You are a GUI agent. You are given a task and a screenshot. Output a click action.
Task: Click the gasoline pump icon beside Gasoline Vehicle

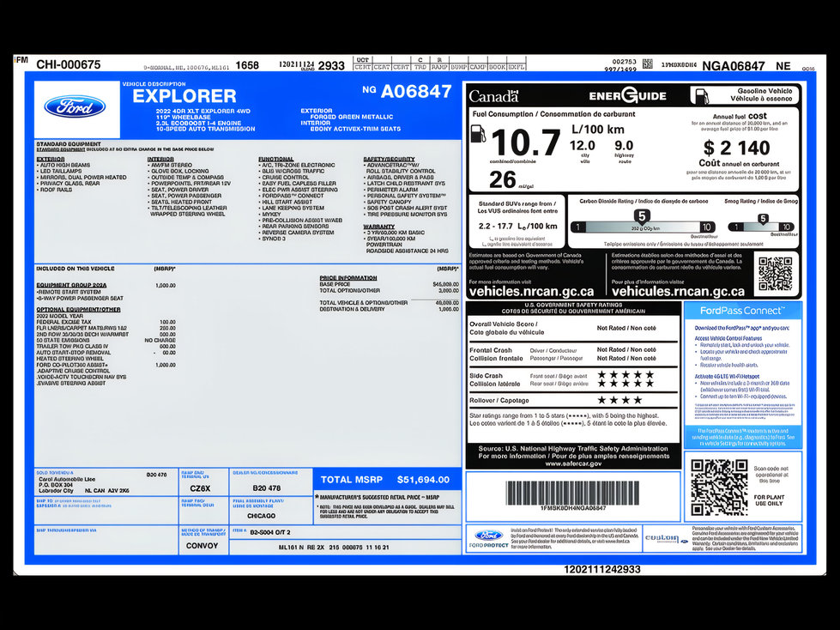coord(700,96)
